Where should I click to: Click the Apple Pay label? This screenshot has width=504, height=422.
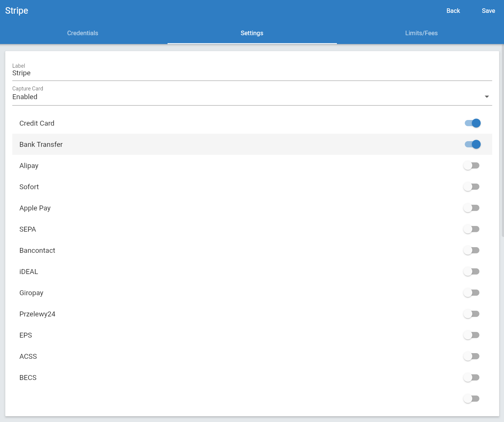[x=35, y=208]
